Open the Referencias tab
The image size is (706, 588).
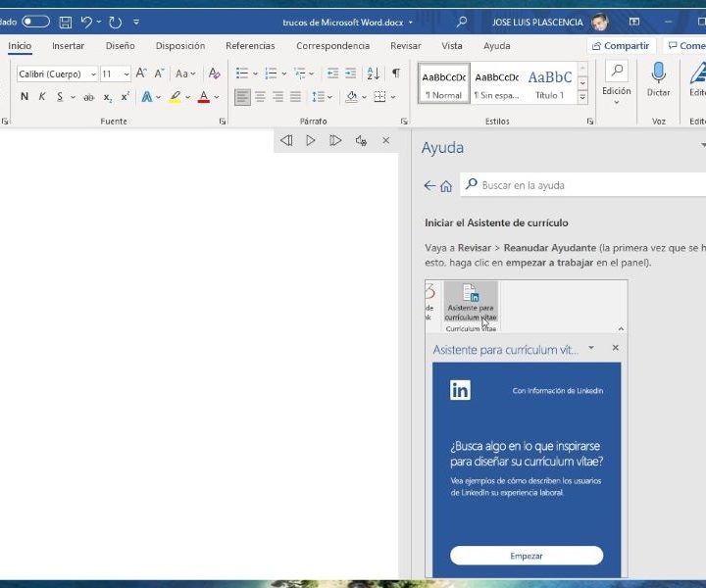point(250,46)
